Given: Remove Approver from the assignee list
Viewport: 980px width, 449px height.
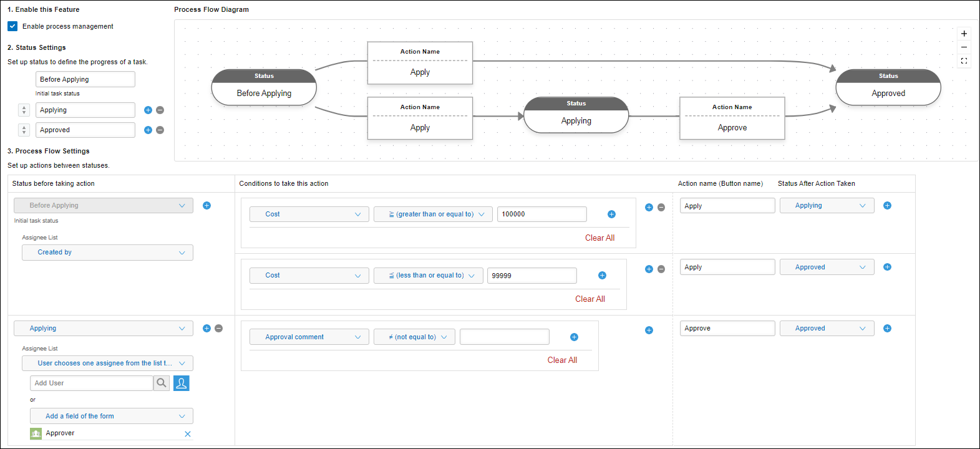Looking at the screenshot, I should coord(188,433).
